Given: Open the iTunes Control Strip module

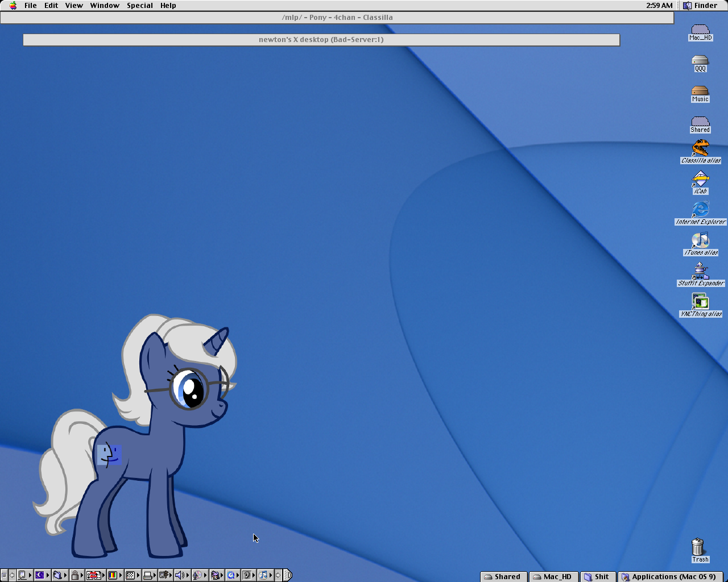Looking at the screenshot, I should (x=266, y=575).
